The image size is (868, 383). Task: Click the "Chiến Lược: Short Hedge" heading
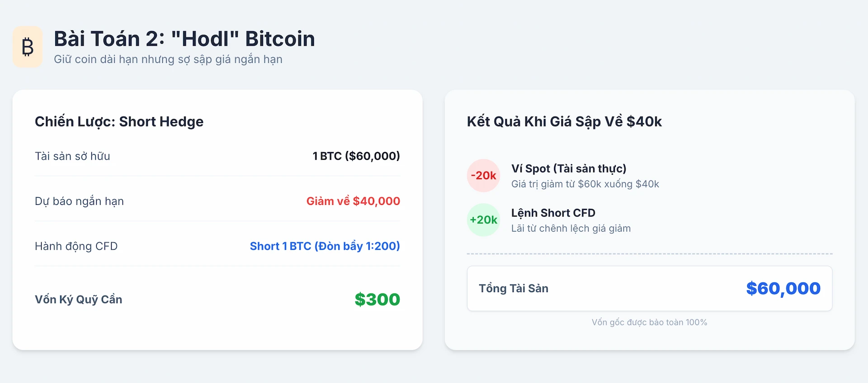click(x=119, y=122)
